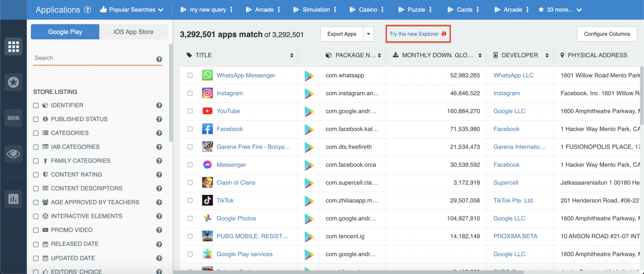Click Google Play icon in Messenger row
Viewport: 644px width, 274px height.
point(309,165)
